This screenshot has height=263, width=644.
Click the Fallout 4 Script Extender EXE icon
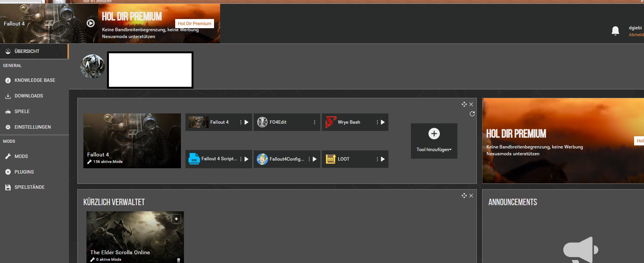point(194,159)
